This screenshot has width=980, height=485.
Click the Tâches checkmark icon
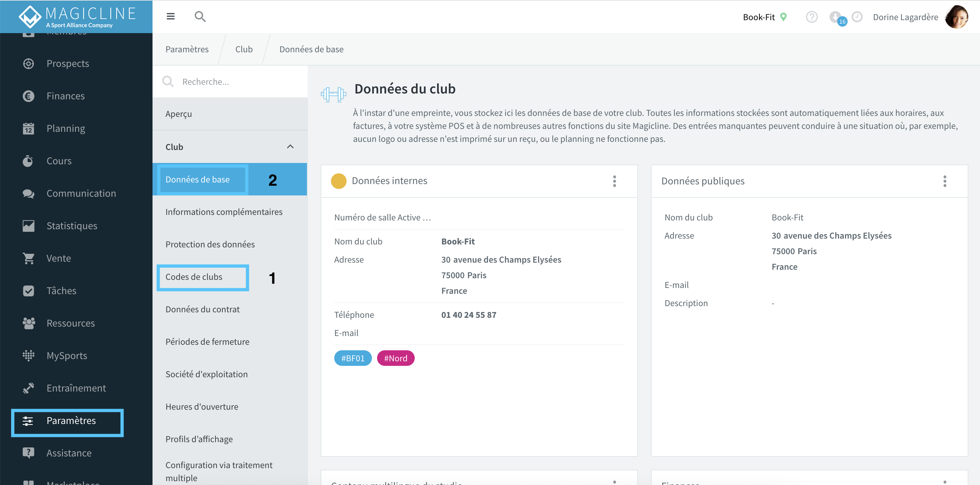coord(28,291)
